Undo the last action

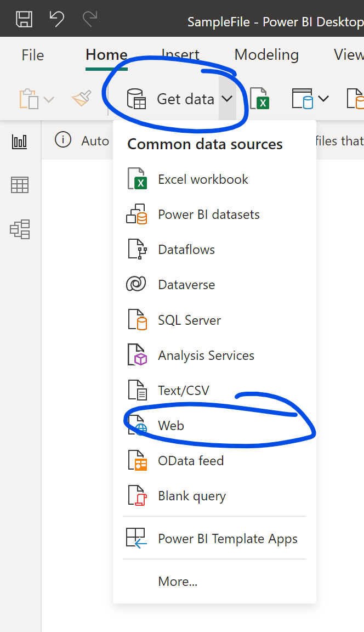coord(56,19)
